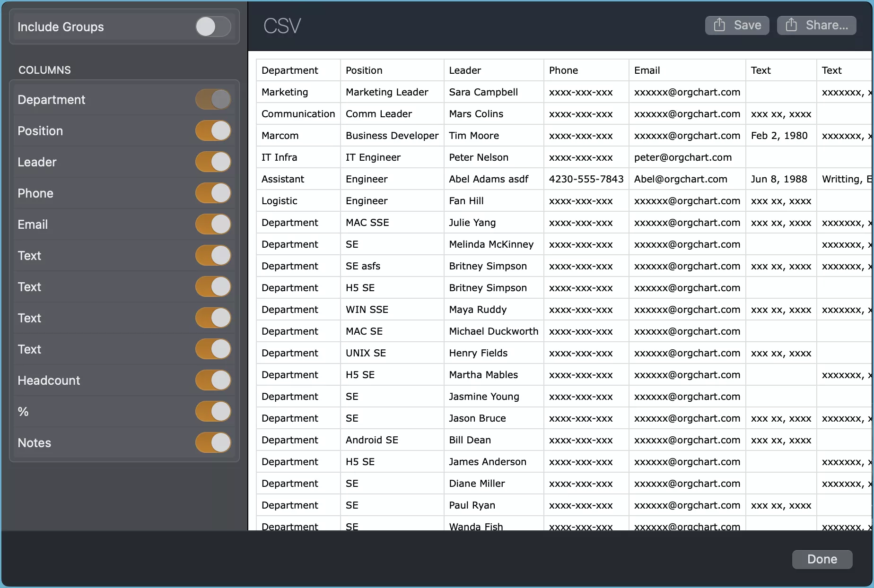Select the Email column header cell
Image resolution: width=874 pixels, height=588 pixels.
tap(687, 70)
